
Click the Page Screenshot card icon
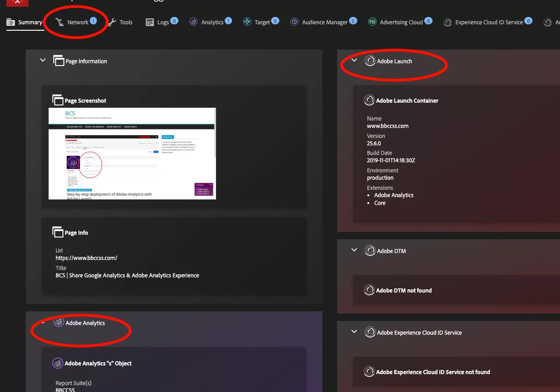(57, 100)
